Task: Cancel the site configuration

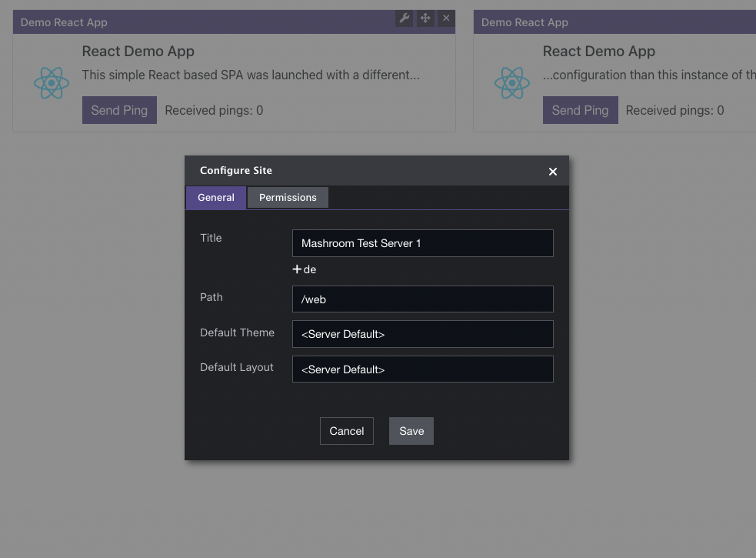Action: (347, 431)
